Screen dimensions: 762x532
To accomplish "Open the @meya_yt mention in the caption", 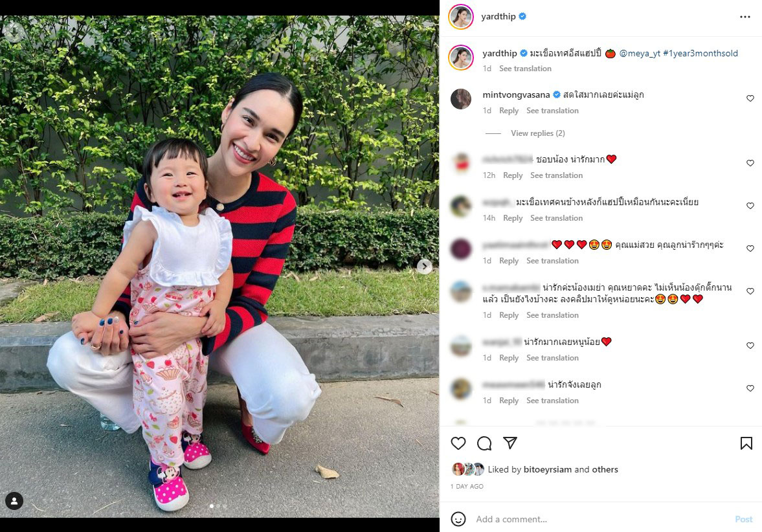I will click(640, 54).
